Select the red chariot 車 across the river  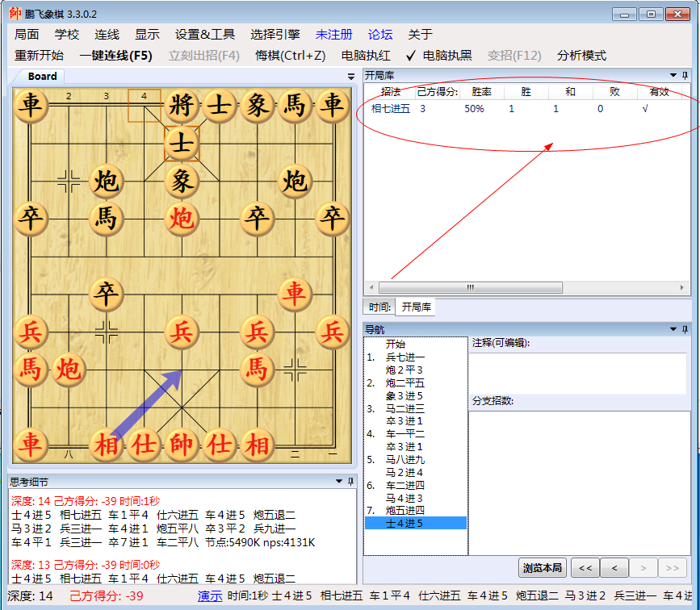click(295, 294)
